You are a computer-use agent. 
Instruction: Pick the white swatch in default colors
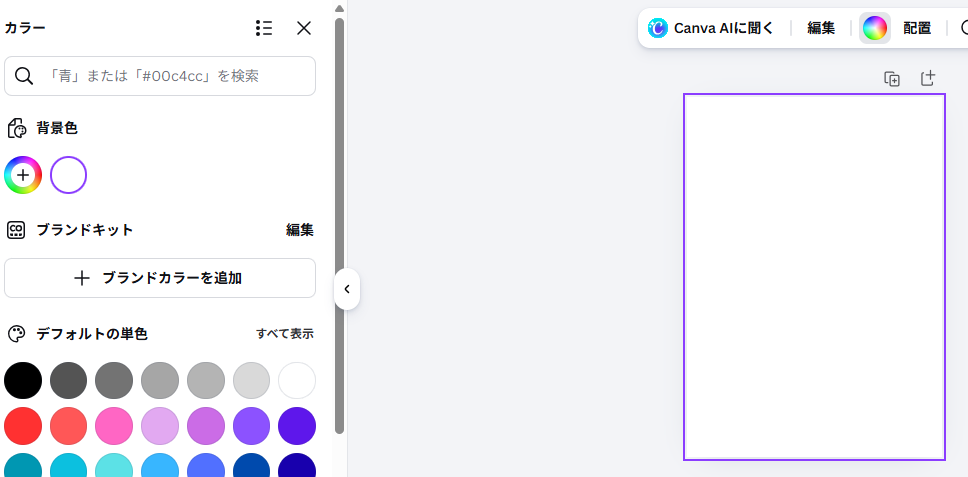[297, 380]
